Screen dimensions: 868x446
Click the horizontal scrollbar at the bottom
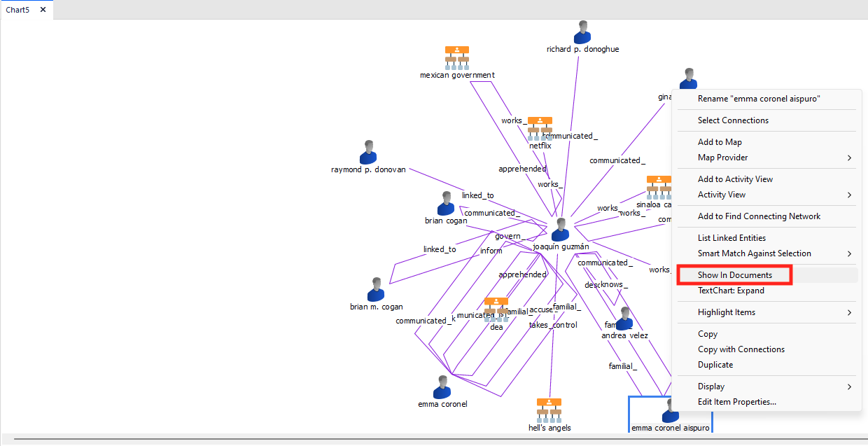click(434, 440)
